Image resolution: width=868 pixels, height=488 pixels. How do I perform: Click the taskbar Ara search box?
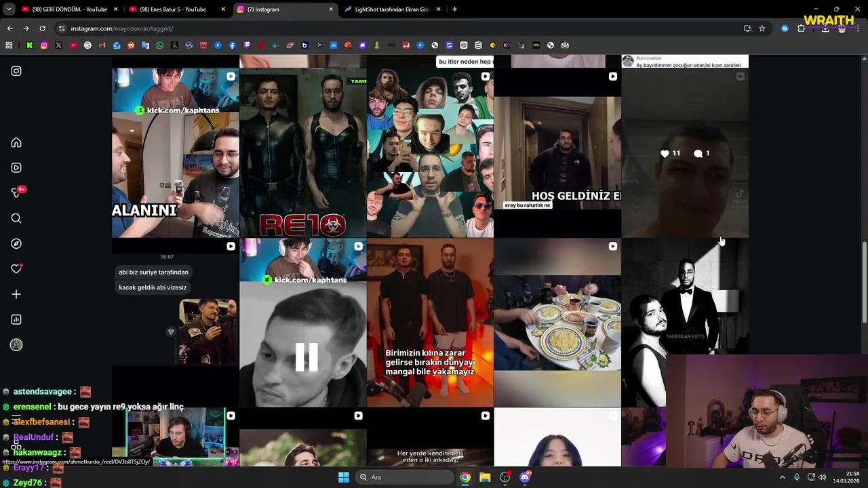pyautogui.click(x=405, y=477)
